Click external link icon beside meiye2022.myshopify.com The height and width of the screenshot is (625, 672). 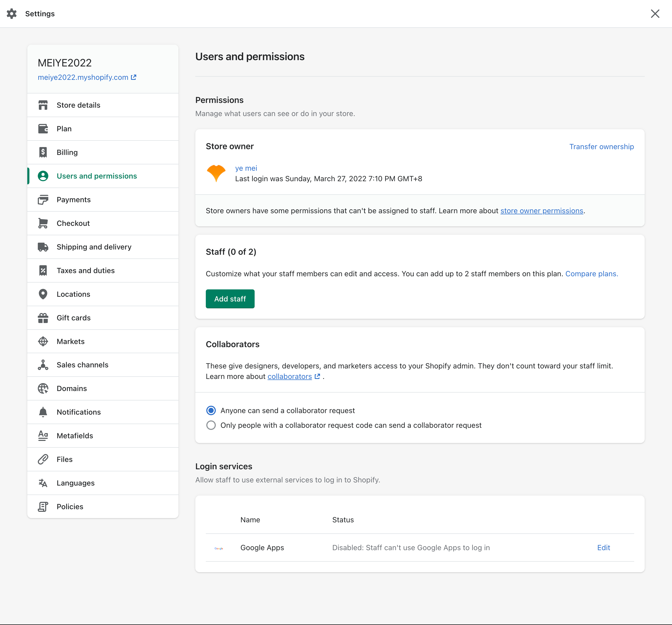pos(134,77)
